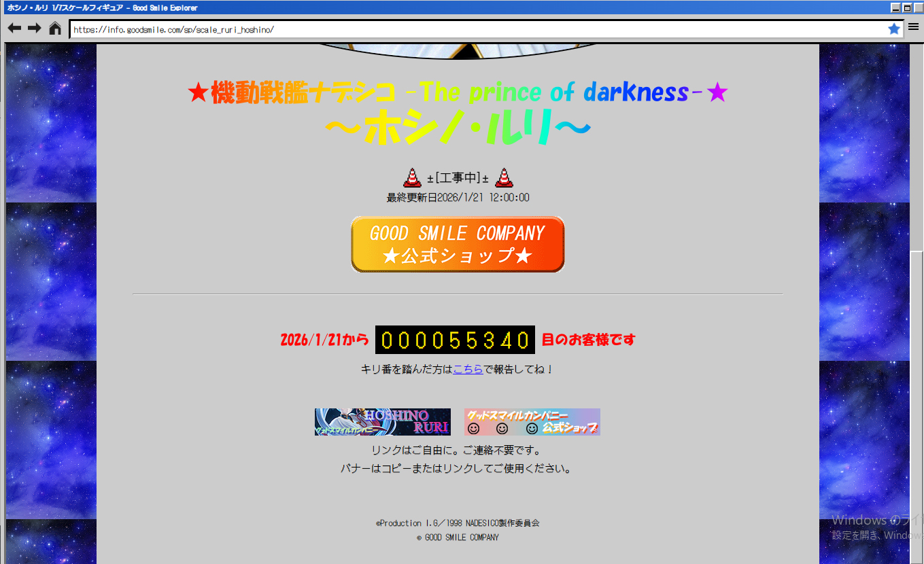Minimize the Good Smile Explorer window
This screenshot has width=924, height=564.
[895, 7]
